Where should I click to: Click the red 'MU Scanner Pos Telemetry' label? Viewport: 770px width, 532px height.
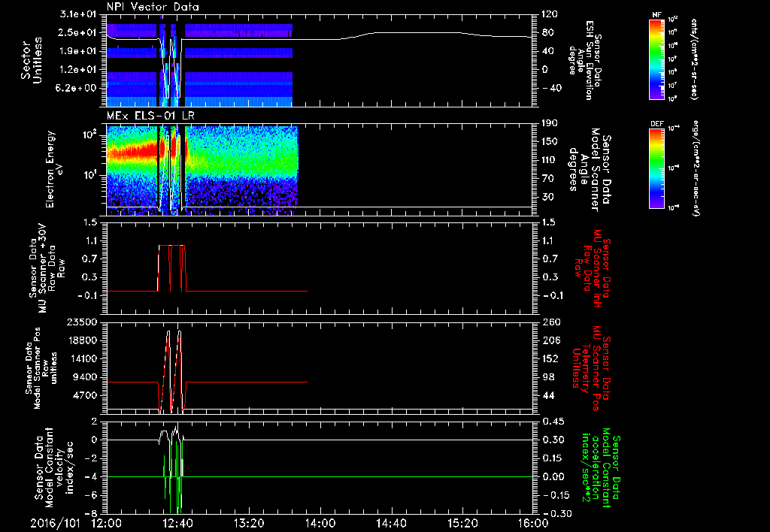[x=591, y=368]
